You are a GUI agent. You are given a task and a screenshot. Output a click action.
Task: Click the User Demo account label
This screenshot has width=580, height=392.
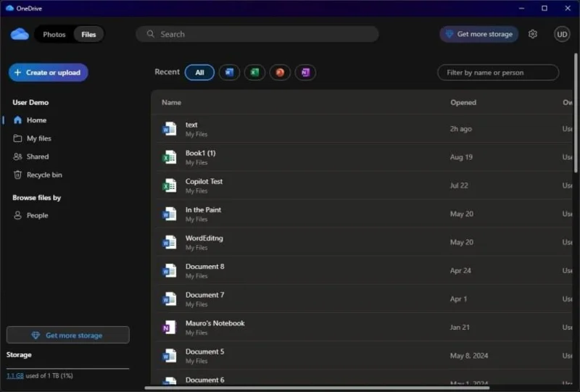(x=30, y=102)
